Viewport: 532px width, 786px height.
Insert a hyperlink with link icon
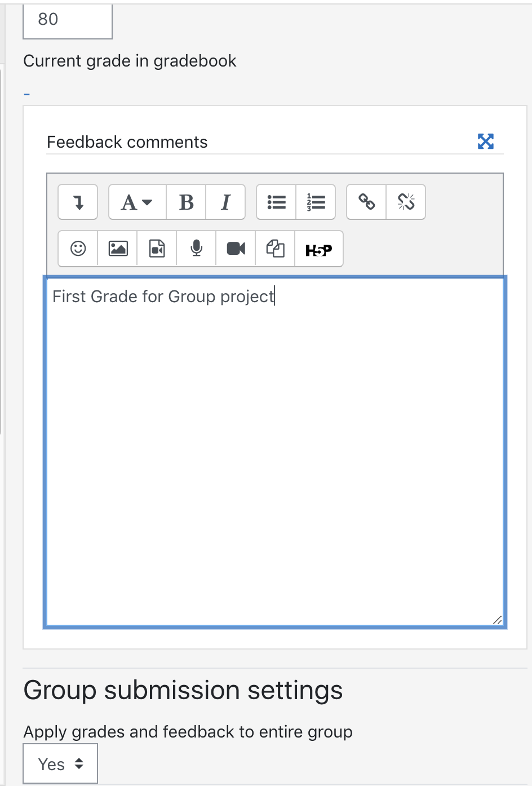pyautogui.click(x=366, y=202)
